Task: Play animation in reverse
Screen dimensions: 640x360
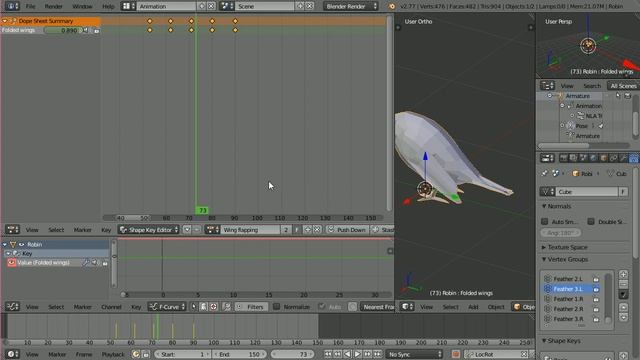Action: [347, 354]
